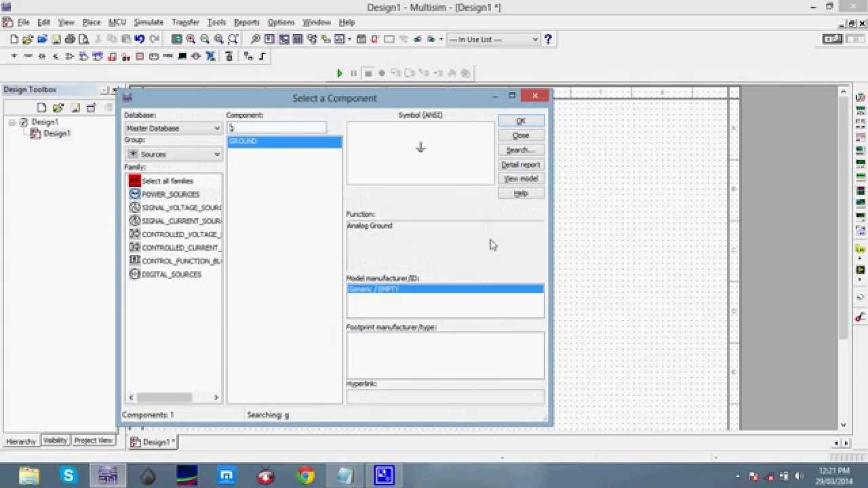Image resolution: width=868 pixels, height=488 pixels.
Task: Open the File menu
Action: pos(23,22)
